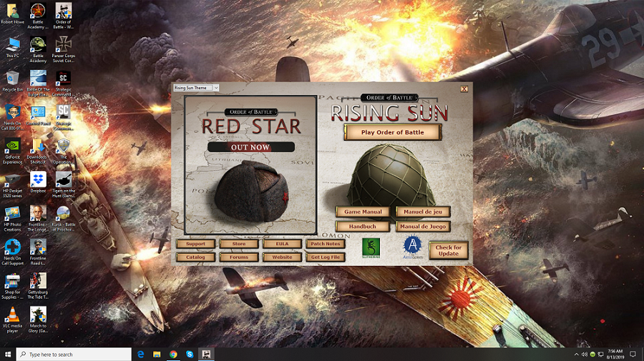Open the Order of Battle desktop shortcut

tap(63, 16)
